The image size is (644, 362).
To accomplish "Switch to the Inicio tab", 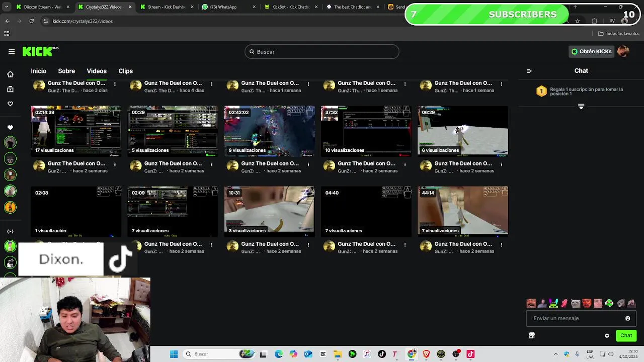I will click(38, 71).
